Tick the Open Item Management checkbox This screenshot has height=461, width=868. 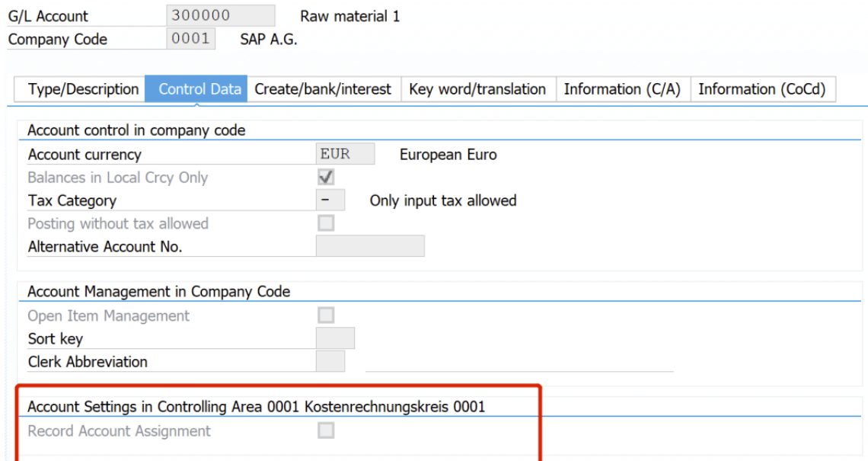coord(326,315)
